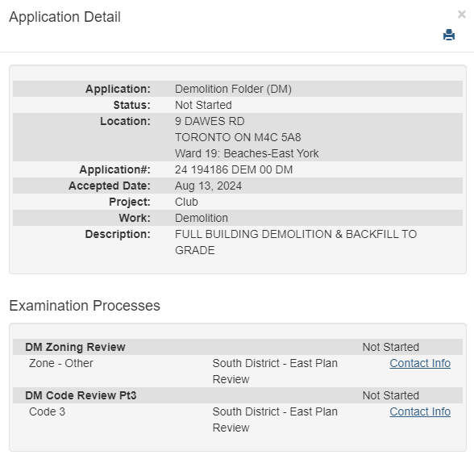Click the Aug 13, 2024 accepted date
The height and width of the screenshot is (476, 474).
[208, 186]
